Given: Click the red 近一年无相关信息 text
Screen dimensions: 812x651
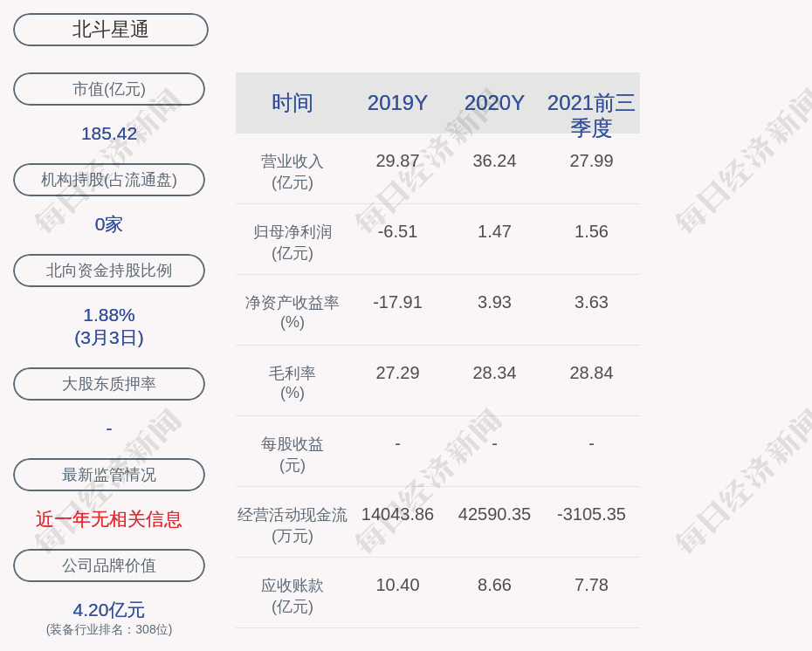Looking at the screenshot, I should (109, 519).
